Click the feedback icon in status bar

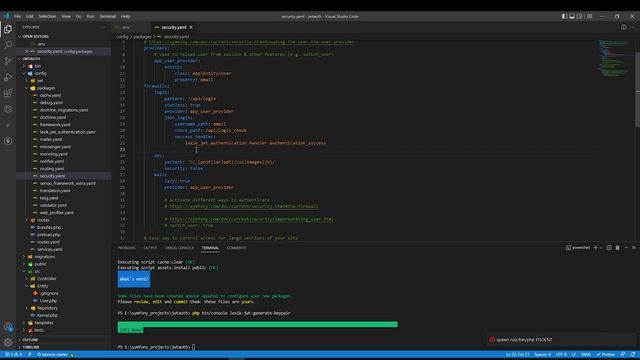click(623, 354)
